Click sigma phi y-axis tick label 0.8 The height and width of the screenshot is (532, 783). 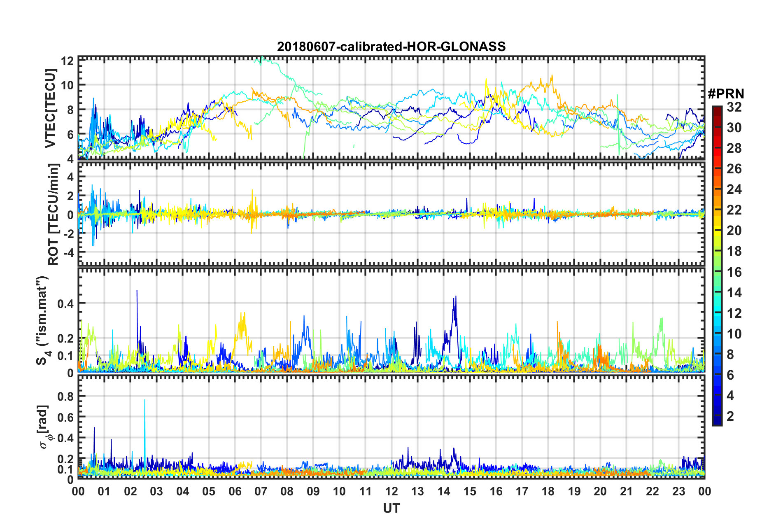(x=66, y=397)
